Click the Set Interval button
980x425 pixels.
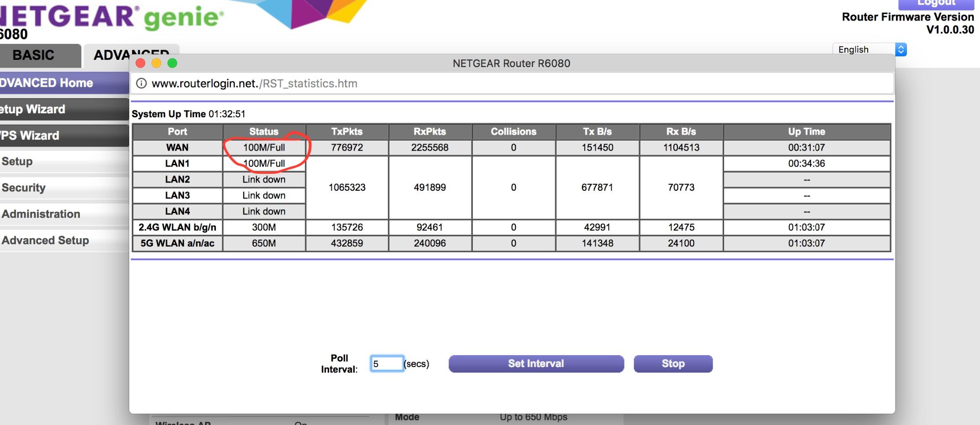click(x=536, y=364)
